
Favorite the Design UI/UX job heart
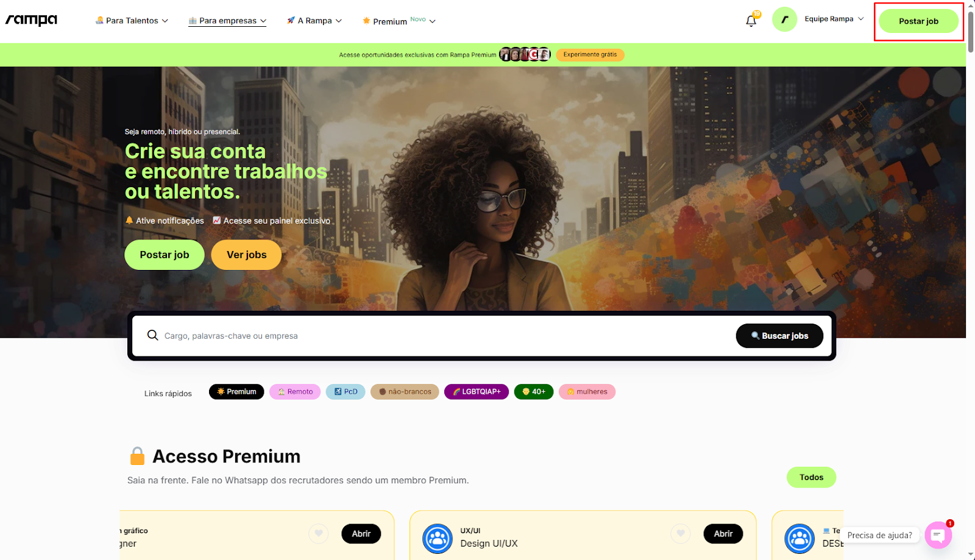(681, 534)
